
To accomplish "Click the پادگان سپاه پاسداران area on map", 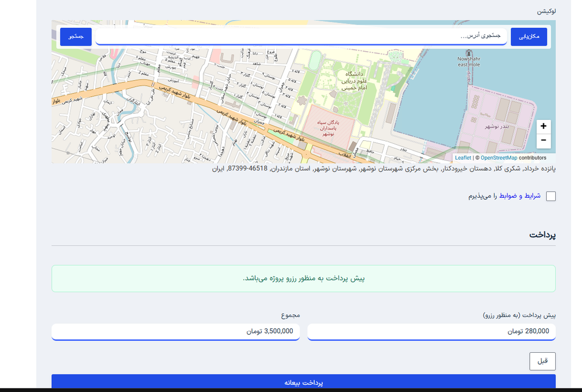I will (328, 128).
